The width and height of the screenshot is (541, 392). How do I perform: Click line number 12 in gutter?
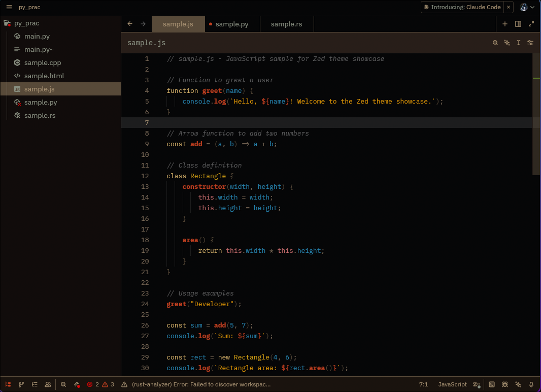[x=145, y=176]
